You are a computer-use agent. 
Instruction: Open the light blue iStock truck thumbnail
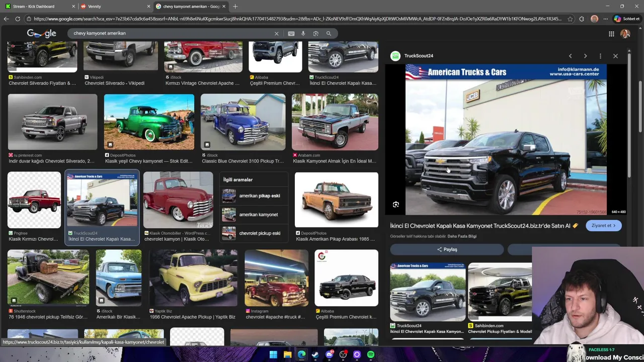(x=119, y=278)
